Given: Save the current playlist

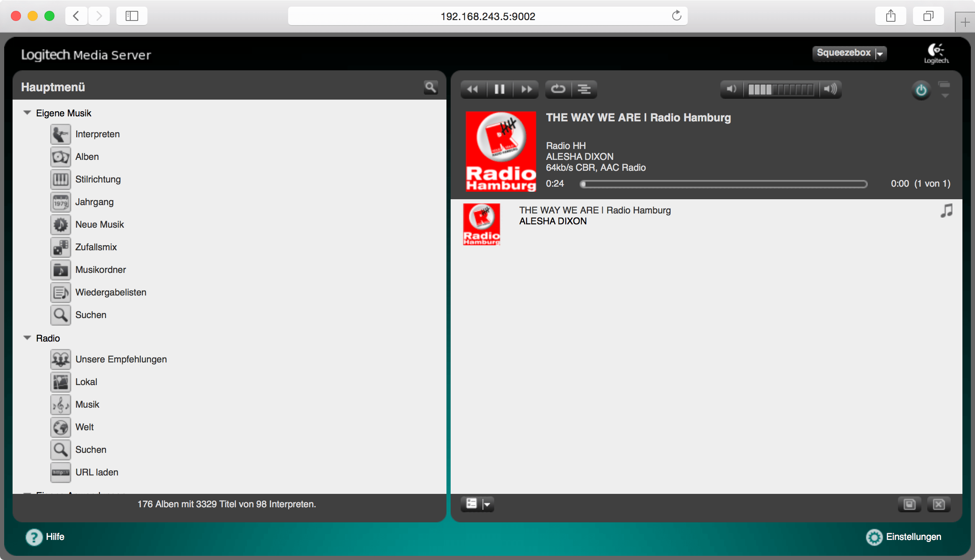Looking at the screenshot, I should click(x=909, y=504).
